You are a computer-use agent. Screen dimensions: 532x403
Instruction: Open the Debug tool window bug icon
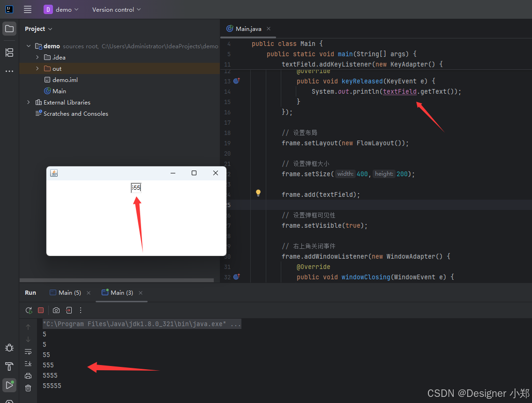9,348
